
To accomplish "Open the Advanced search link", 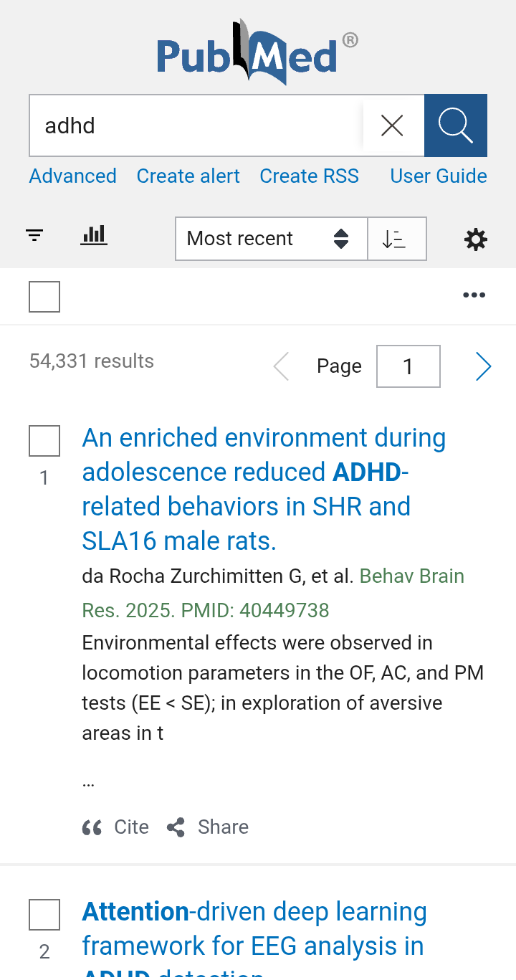I will pyautogui.click(x=73, y=176).
